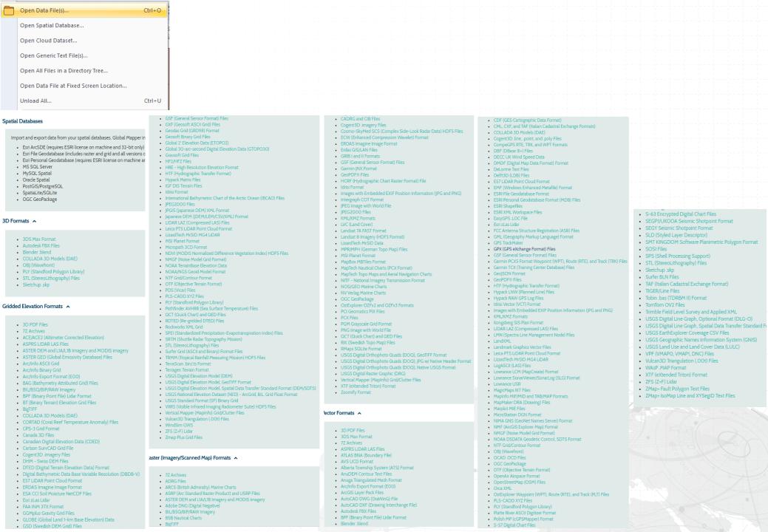Screen dimensions: 768x532
Task: Open GGMplus Gravity Grid Files link
Action: (49, 513)
